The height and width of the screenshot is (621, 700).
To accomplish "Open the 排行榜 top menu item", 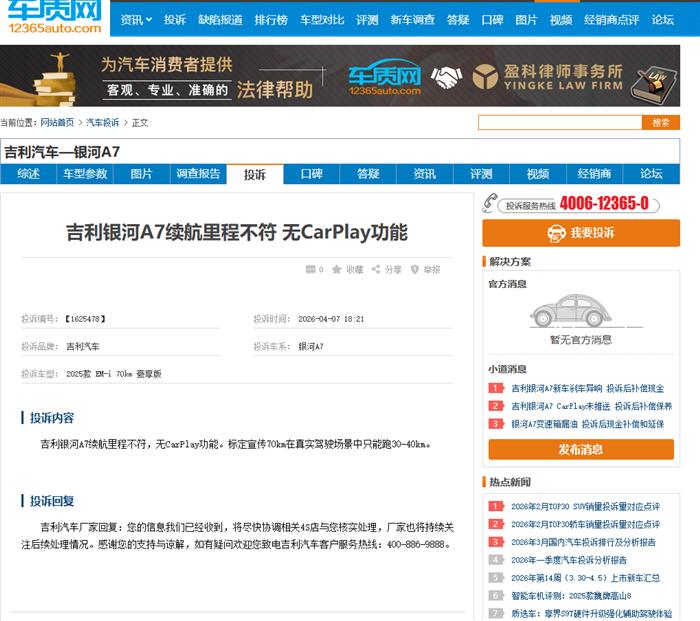I will click(270, 19).
